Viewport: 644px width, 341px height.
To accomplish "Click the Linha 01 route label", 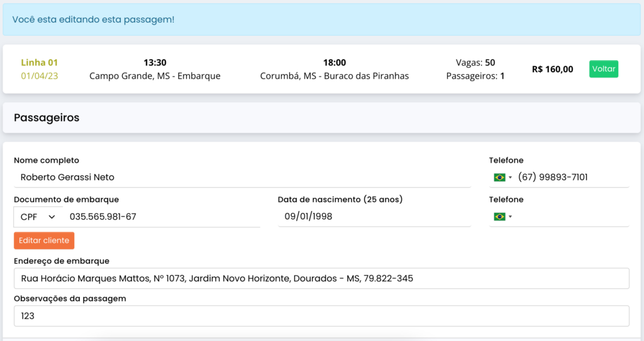I will click(x=39, y=63).
